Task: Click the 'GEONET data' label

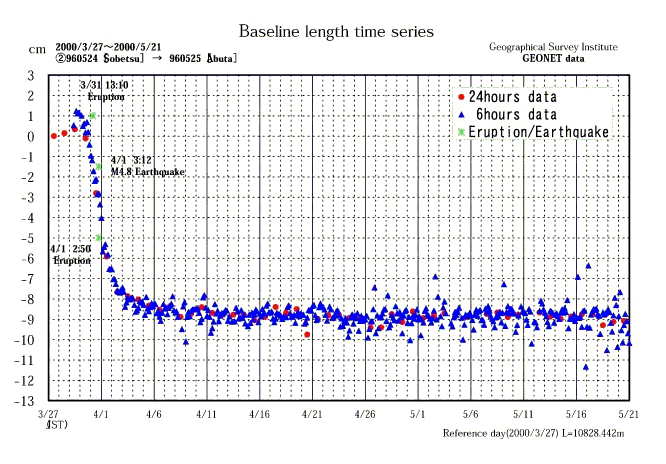Action: click(x=553, y=59)
